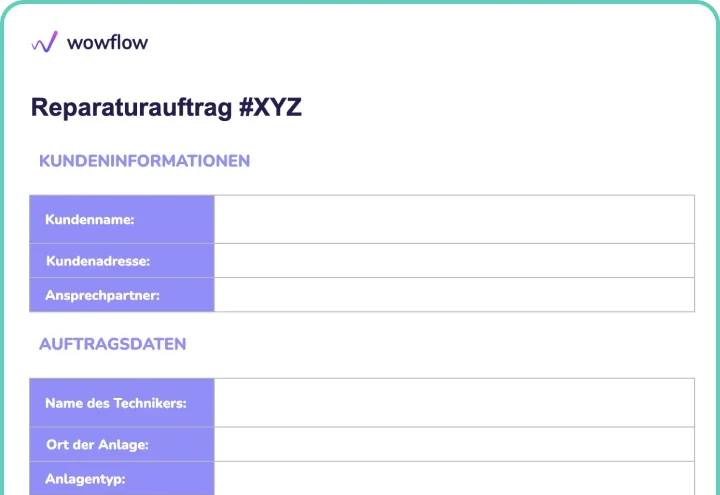Image resolution: width=720 pixels, height=495 pixels.
Task: Select the Ansprechpartner input field
Action: tap(454, 295)
